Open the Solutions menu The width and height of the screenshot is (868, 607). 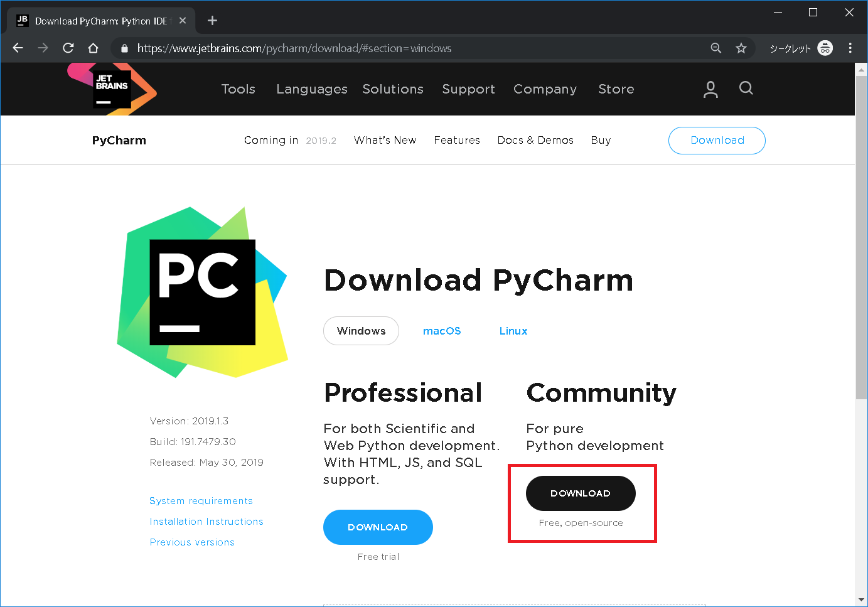[393, 89]
